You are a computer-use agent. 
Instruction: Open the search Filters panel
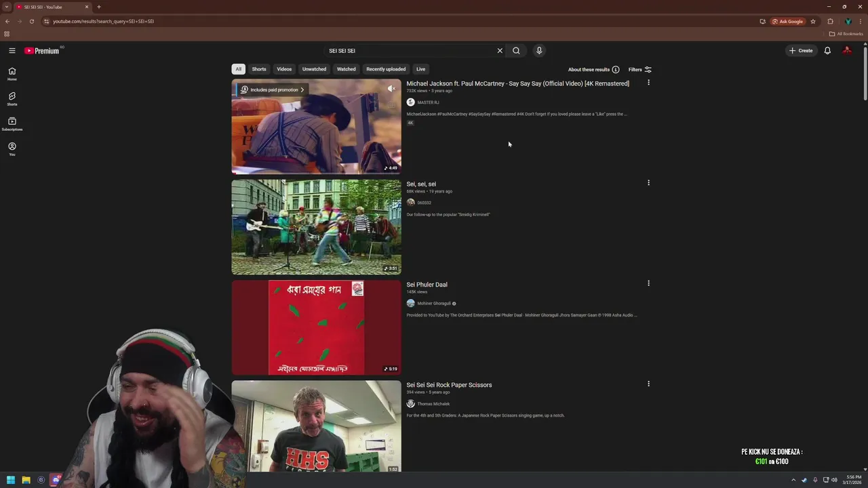(640, 69)
